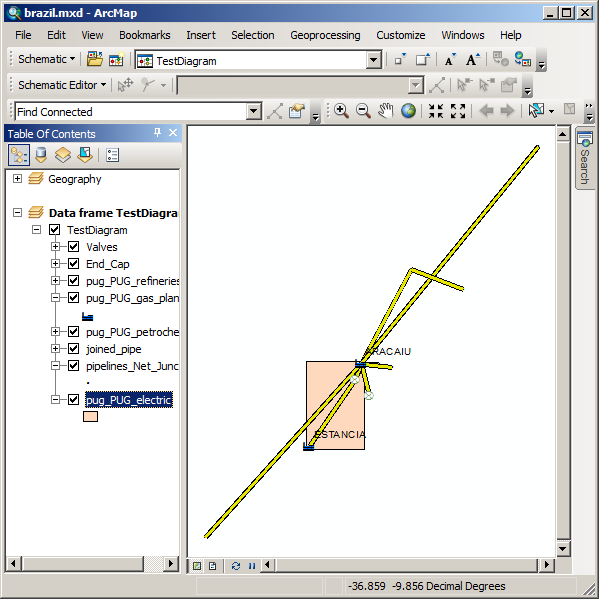
Task: Run the Find Connected trace icon
Action: pyautogui.click(x=275, y=111)
